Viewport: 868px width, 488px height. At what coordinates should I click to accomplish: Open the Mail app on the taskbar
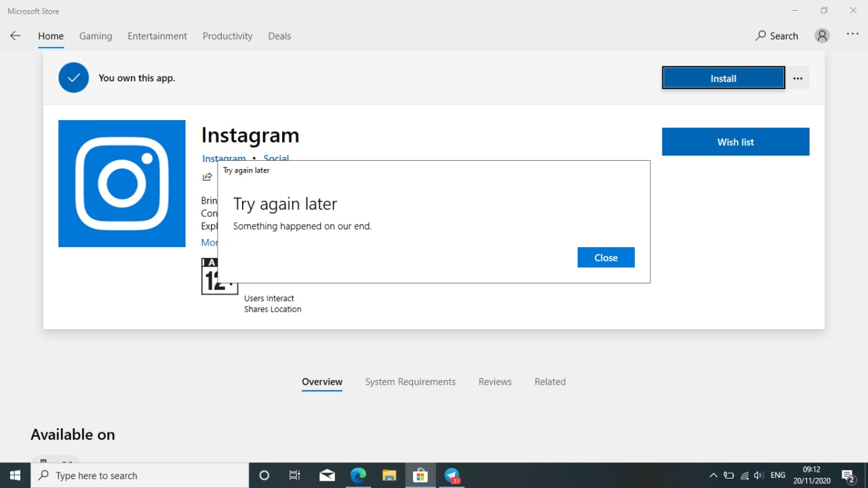pos(327,475)
